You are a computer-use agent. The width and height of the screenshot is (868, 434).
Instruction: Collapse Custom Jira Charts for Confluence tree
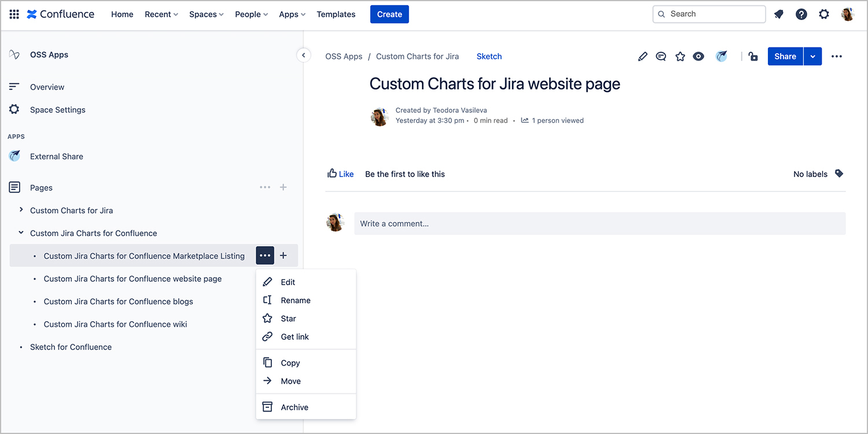click(21, 233)
